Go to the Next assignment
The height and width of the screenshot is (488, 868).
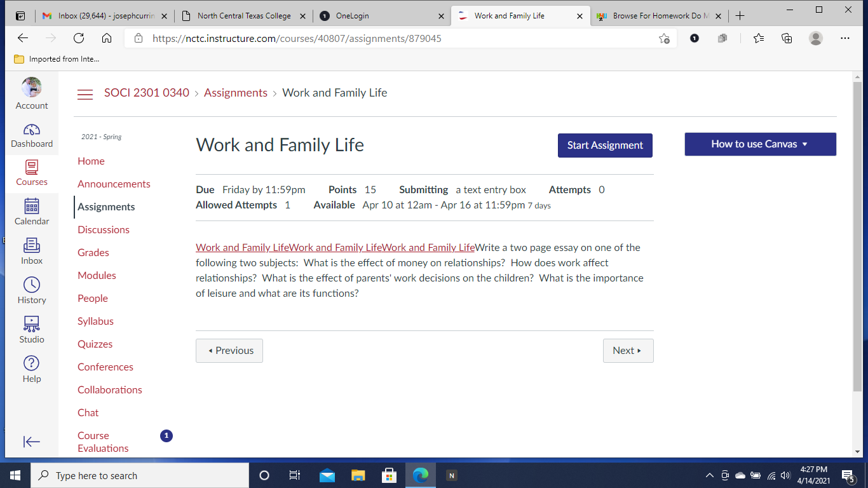point(628,351)
